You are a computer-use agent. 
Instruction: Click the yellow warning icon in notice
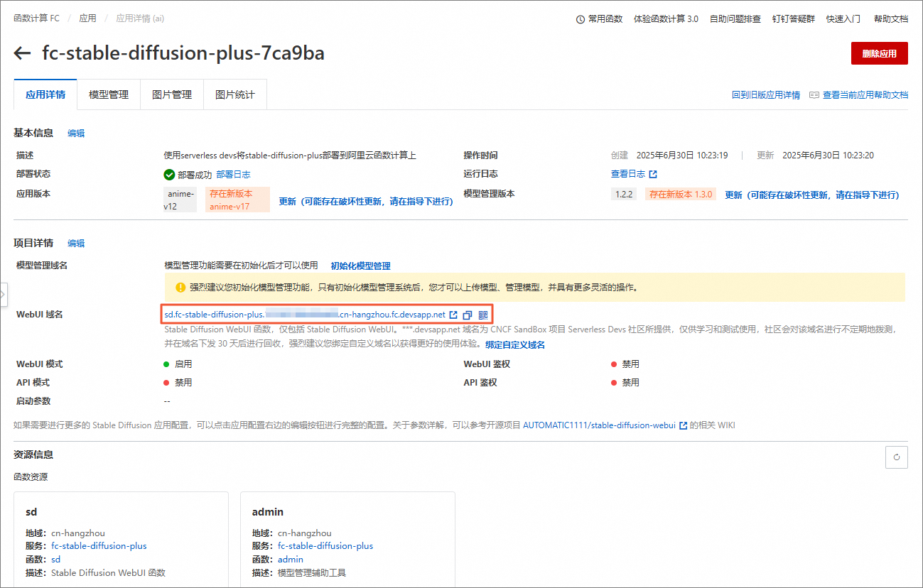(180, 288)
